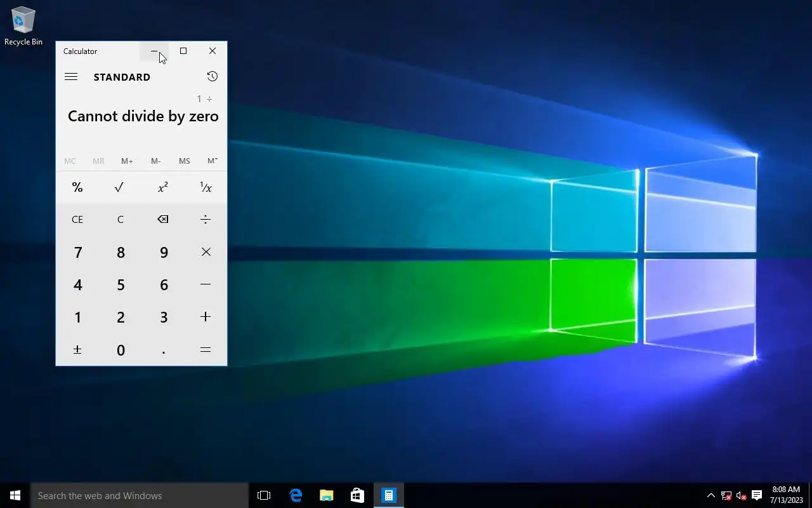
Task: Click the number 8 key
Action: 120,252
